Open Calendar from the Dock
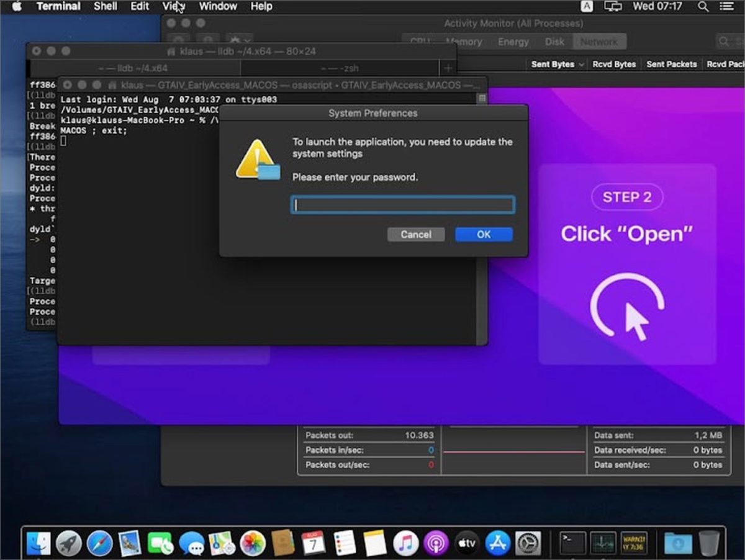 (x=314, y=543)
